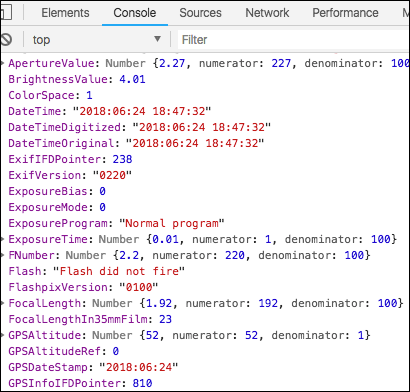Click the GPSInfoIFDPointer property name
The width and height of the screenshot is (410, 392).
tap(65, 383)
